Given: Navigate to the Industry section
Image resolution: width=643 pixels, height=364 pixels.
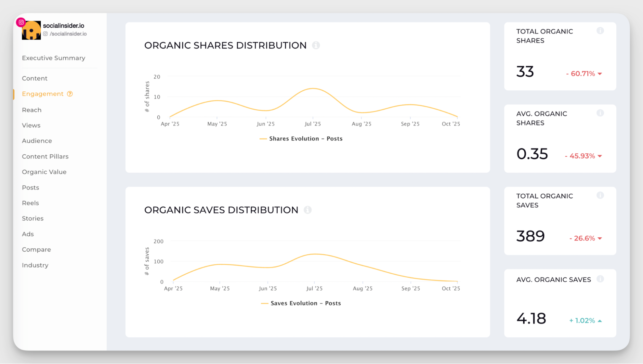Looking at the screenshot, I should [x=35, y=265].
